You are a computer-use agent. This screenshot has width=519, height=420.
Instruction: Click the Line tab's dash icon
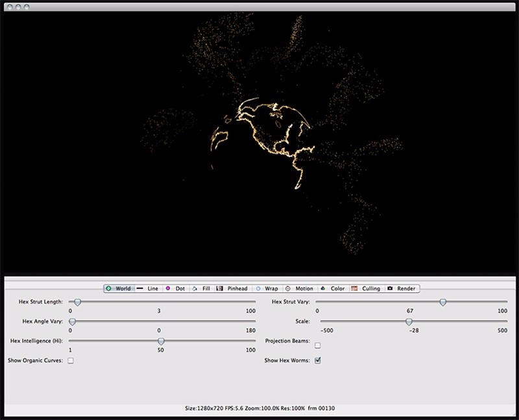(x=139, y=288)
